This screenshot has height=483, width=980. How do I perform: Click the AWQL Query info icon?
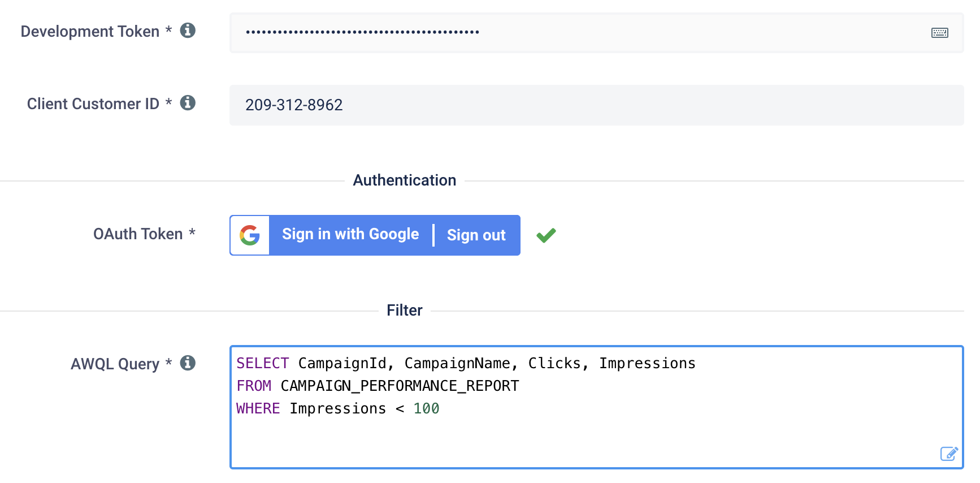pyautogui.click(x=188, y=363)
